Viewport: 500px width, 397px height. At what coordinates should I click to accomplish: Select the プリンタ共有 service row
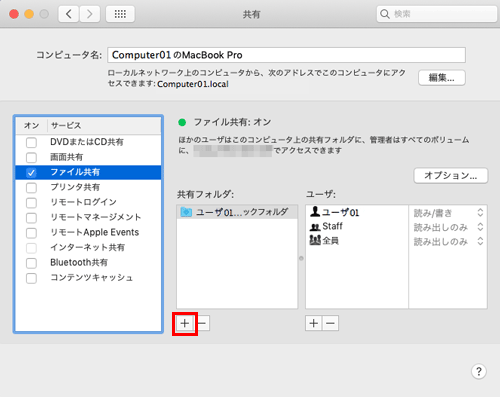88,187
